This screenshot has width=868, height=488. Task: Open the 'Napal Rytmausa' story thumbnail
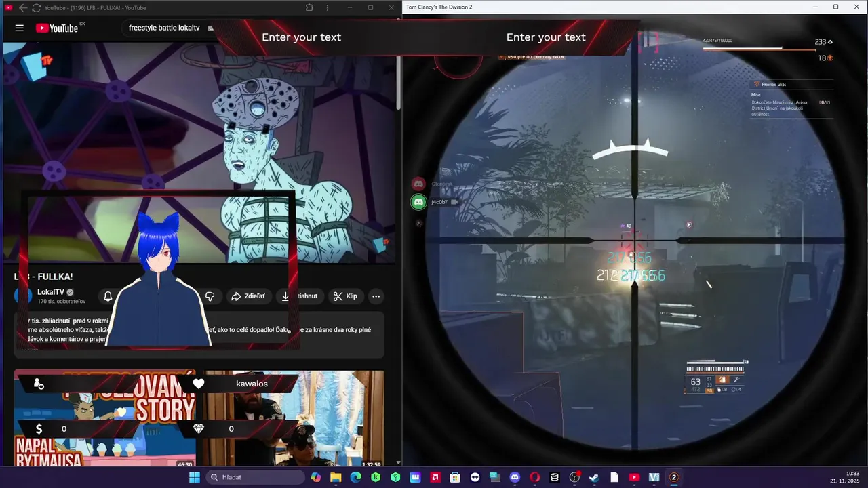click(105, 418)
